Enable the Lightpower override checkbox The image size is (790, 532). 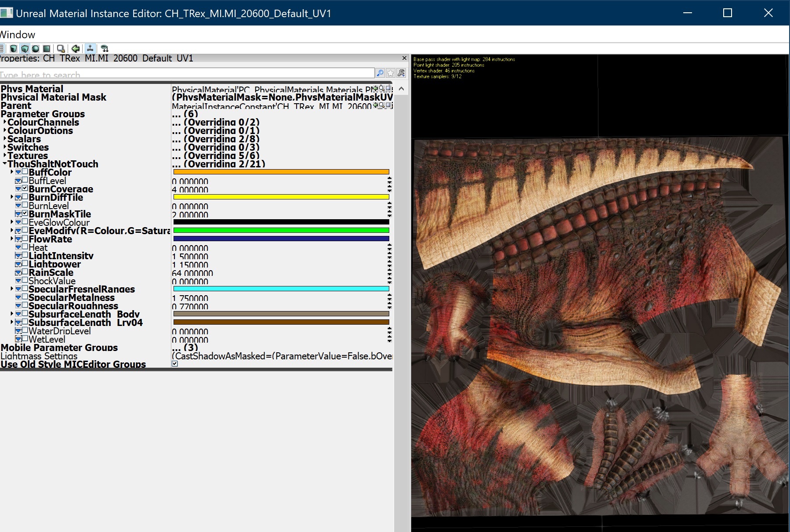click(25, 264)
